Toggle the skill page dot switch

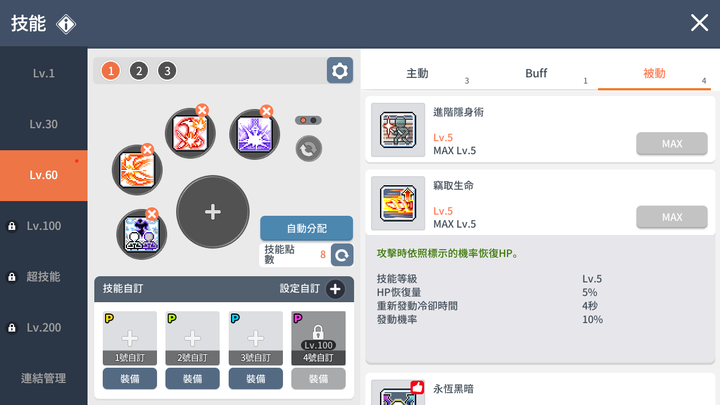coord(308,120)
